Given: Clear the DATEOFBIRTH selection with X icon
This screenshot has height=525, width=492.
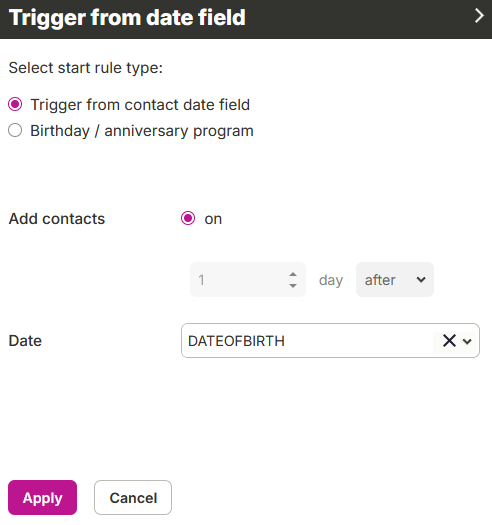Looking at the screenshot, I should 449,341.
